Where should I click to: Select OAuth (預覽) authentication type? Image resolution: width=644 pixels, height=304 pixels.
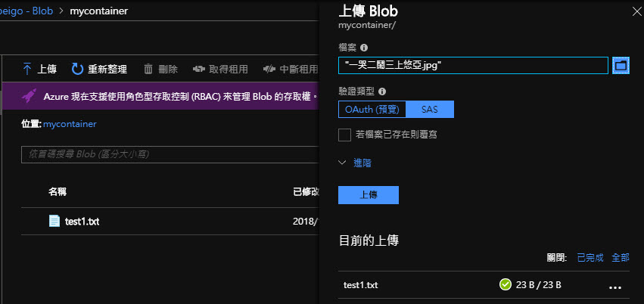click(372, 109)
